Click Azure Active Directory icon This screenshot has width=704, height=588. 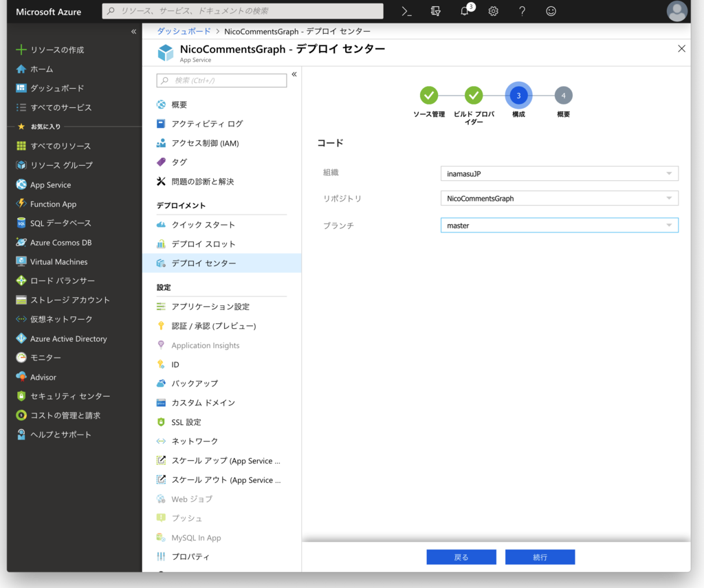(x=21, y=338)
